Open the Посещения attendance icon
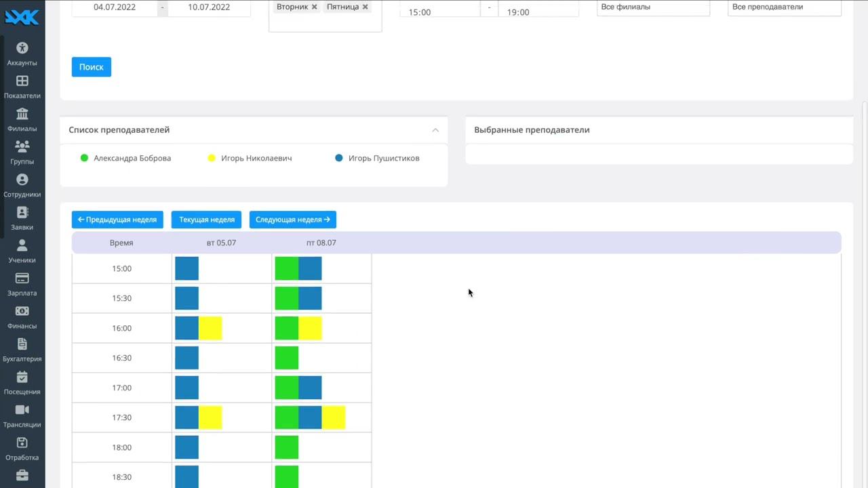This screenshot has height=488, width=868. pos(22,377)
